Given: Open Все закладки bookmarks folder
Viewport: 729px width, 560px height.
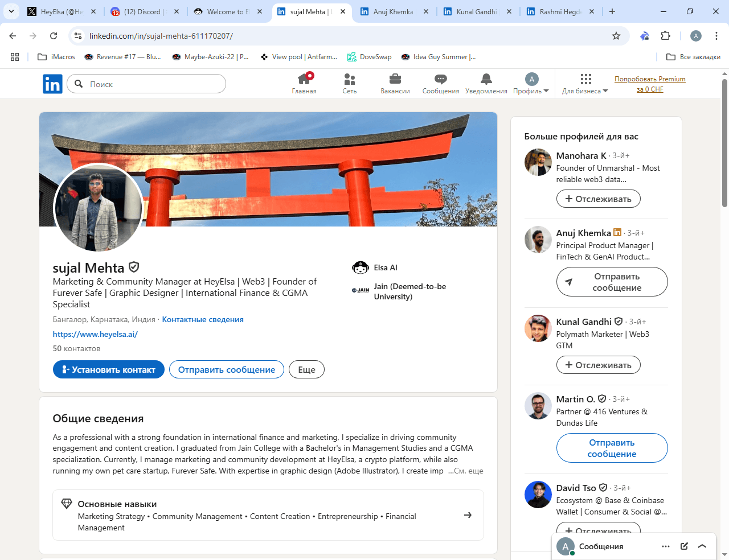Looking at the screenshot, I should pyautogui.click(x=693, y=57).
